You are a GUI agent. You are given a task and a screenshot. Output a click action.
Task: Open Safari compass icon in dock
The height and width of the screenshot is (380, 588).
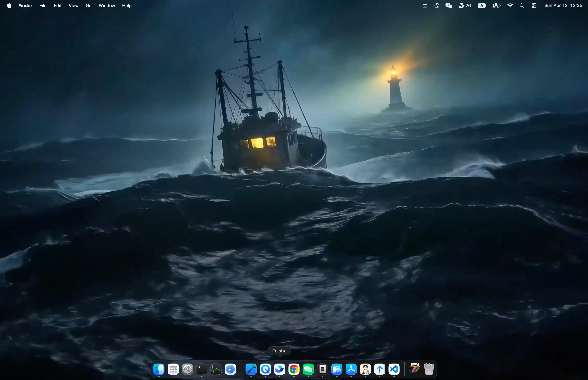point(230,369)
